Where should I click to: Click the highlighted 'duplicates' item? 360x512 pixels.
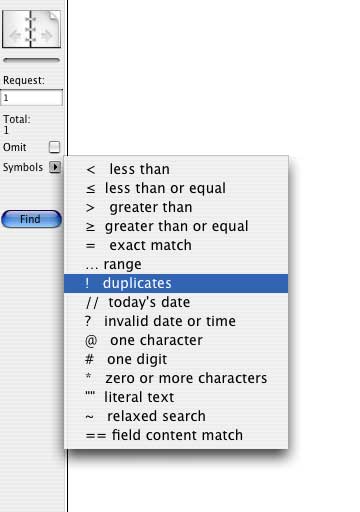click(176, 283)
